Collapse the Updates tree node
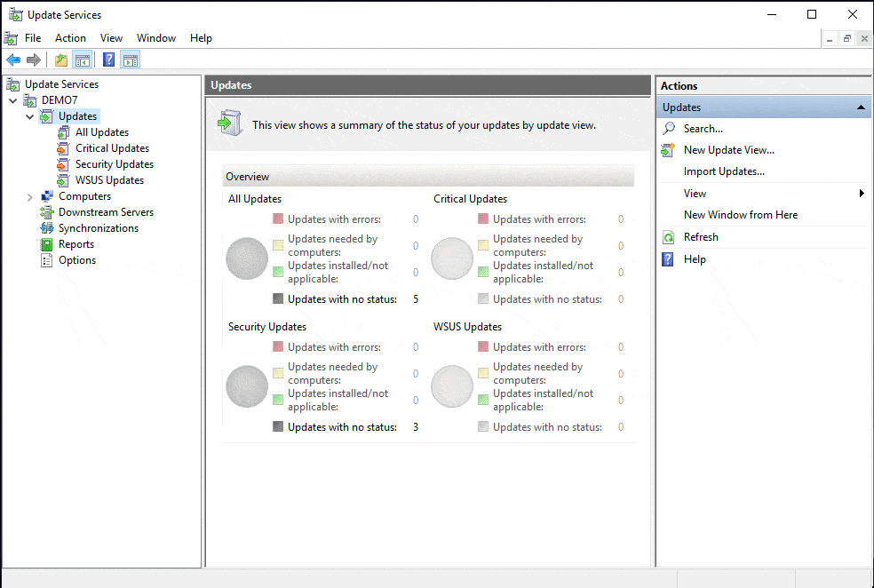The height and width of the screenshot is (588, 874). [x=29, y=117]
